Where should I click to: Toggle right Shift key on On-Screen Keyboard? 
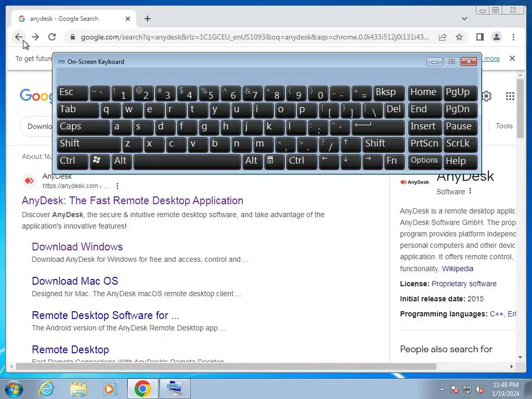point(383,144)
